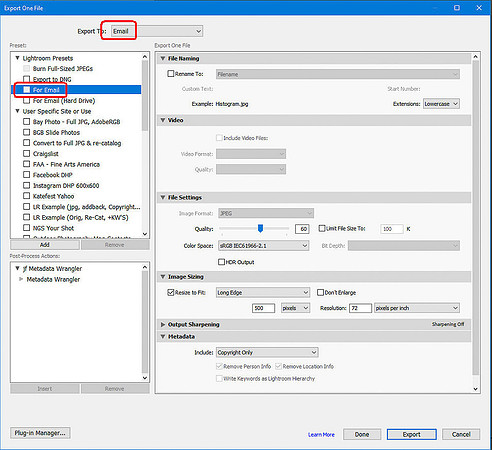Collapse the File Naming section

[163, 58]
